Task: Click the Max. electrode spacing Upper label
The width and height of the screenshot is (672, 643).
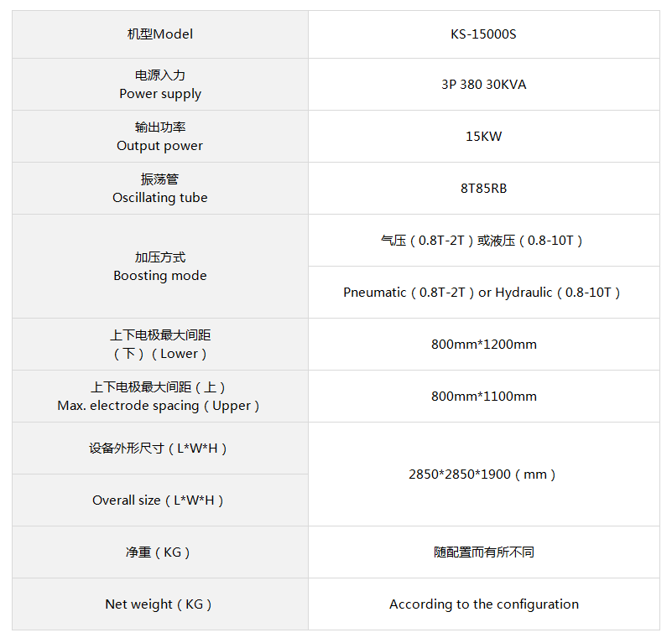Action: pyautogui.click(x=159, y=397)
